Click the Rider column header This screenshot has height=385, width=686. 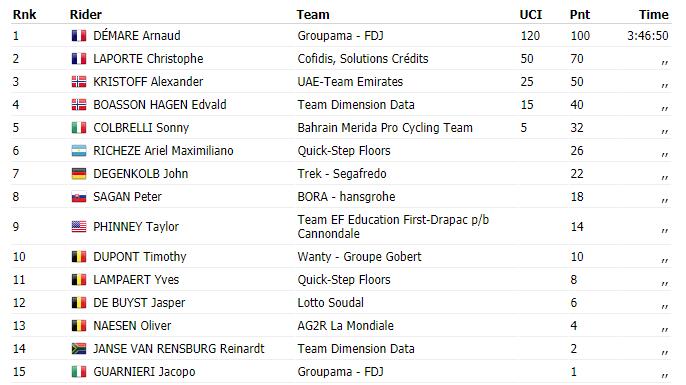[86, 15]
